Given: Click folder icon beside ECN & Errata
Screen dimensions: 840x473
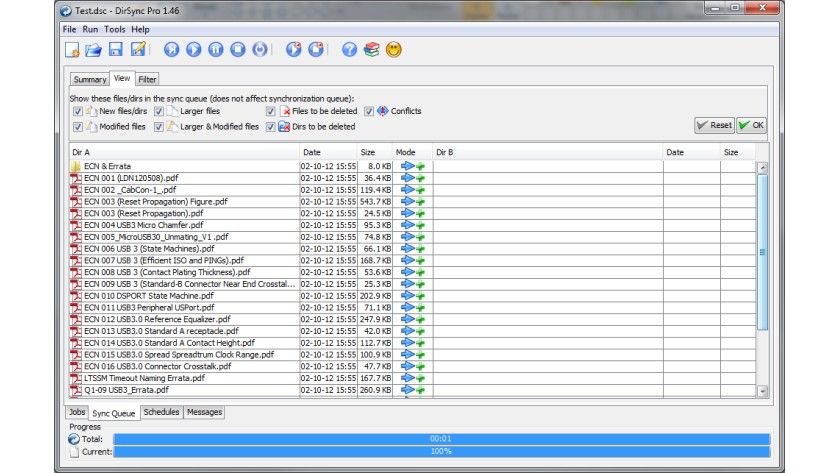Looking at the screenshot, I should 76,166.
